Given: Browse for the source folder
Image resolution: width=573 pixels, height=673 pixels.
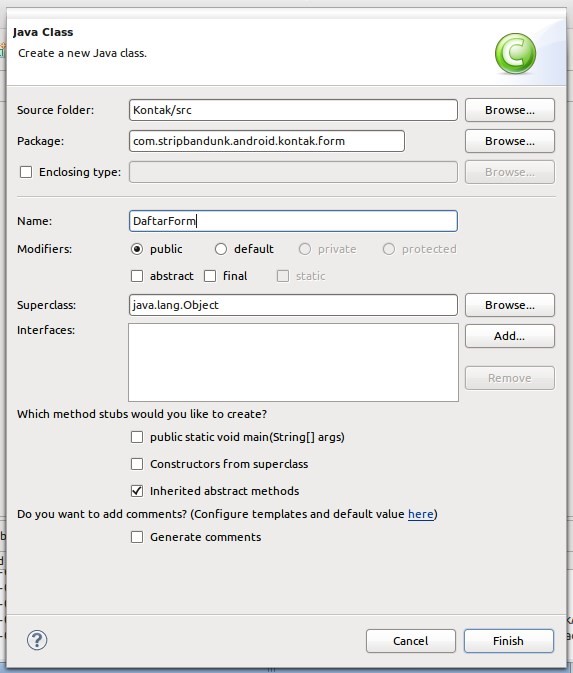Looking at the screenshot, I should (509, 110).
